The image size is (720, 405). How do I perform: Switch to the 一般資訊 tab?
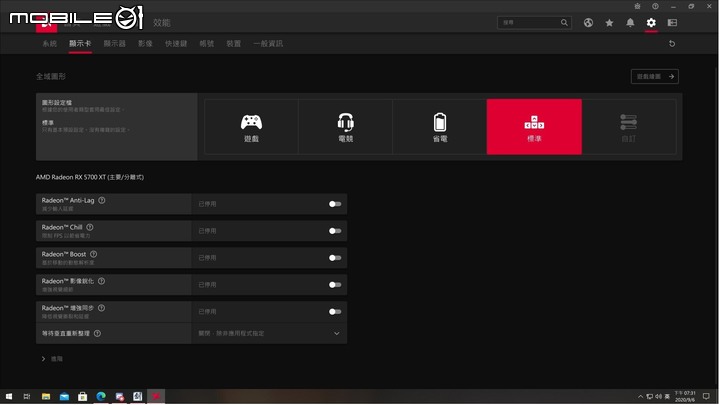pyautogui.click(x=268, y=44)
